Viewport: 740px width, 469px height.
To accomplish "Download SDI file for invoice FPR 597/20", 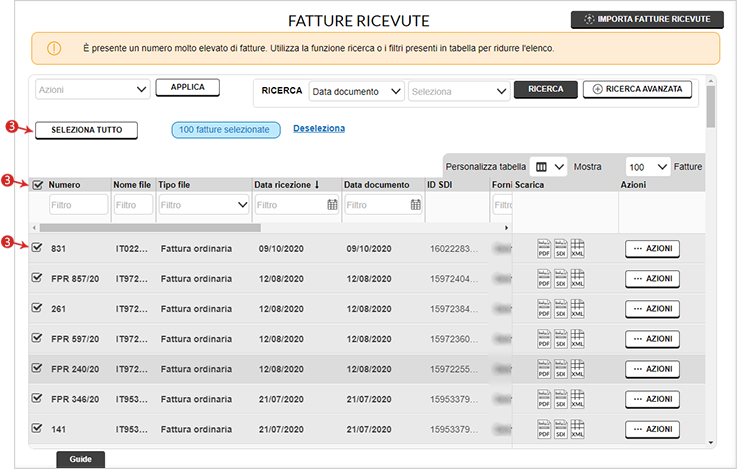I will (560, 339).
